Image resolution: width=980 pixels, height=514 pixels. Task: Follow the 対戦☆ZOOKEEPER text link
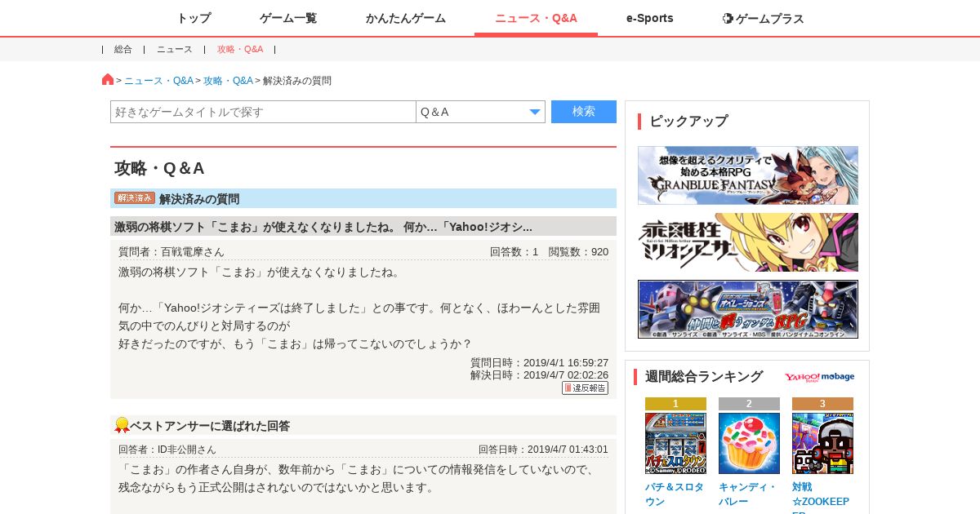tap(821, 497)
